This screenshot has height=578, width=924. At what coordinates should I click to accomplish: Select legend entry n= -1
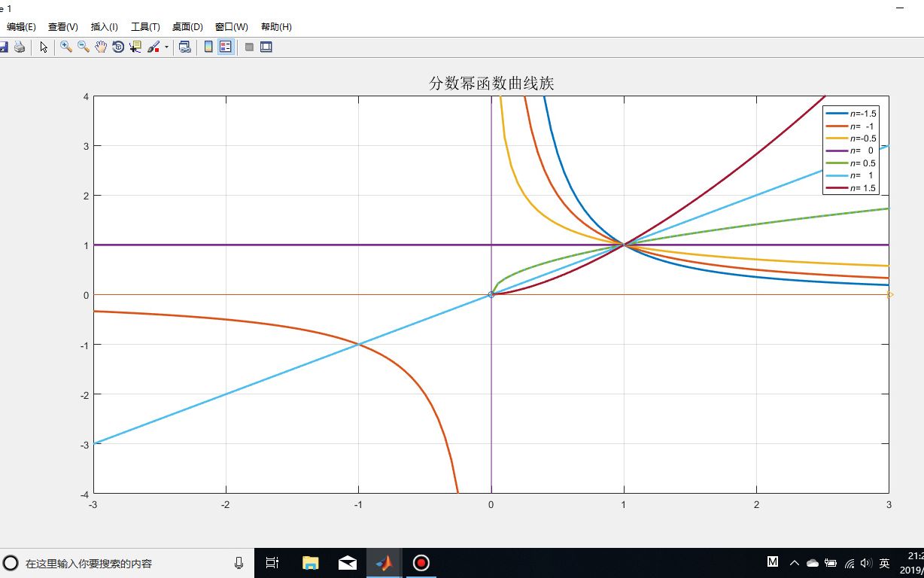click(x=851, y=126)
